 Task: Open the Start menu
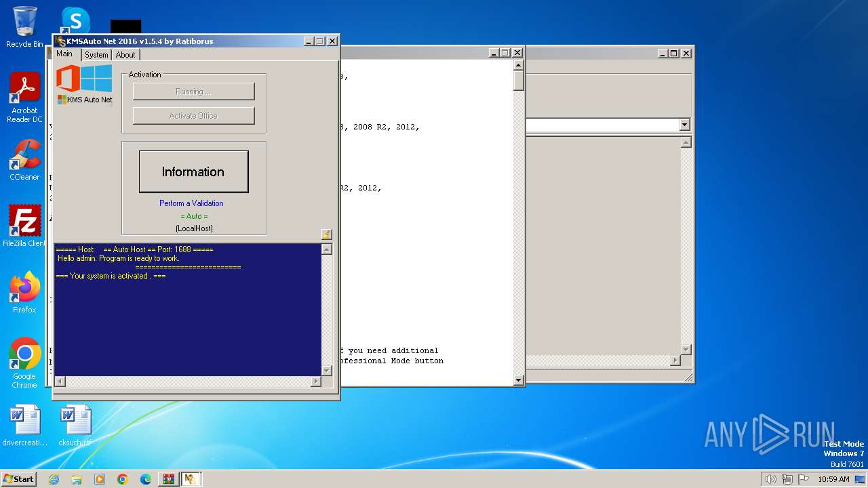18,479
